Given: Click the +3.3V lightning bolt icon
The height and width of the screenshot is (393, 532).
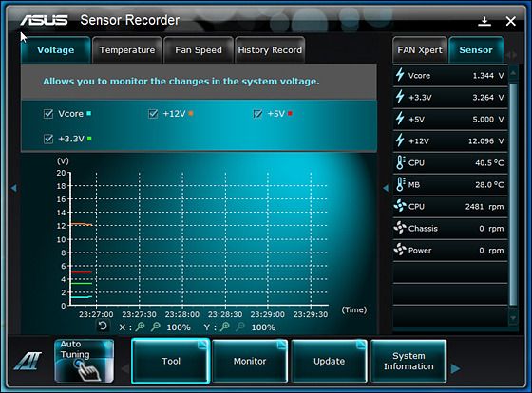Looking at the screenshot, I should pyautogui.click(x=400, y=97).
